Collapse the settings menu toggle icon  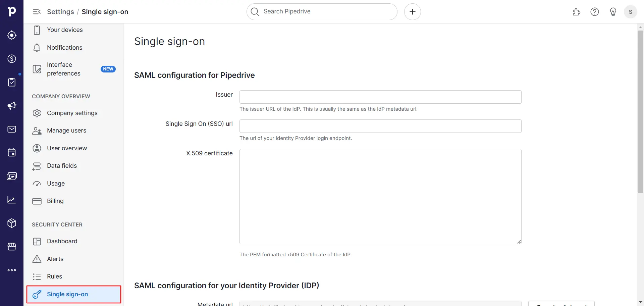point(37,12)
